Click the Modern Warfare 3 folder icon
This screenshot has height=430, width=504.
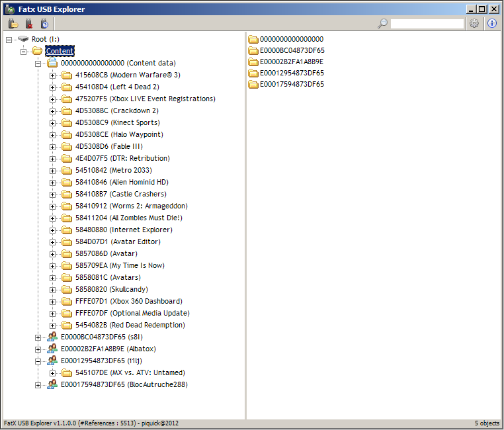pos(67,75)
